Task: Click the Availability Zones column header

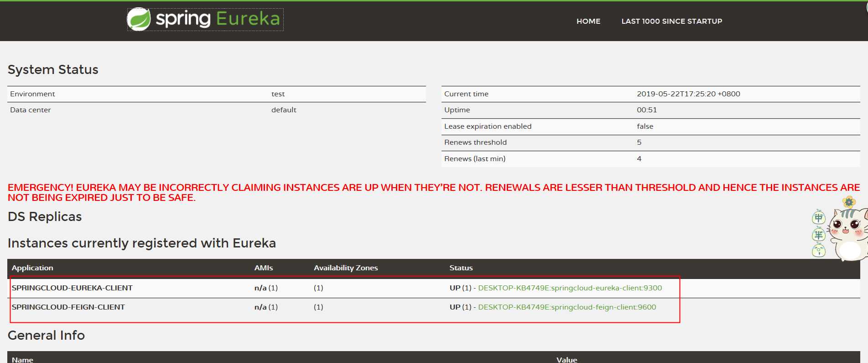Action: click(x=346, y=268)
